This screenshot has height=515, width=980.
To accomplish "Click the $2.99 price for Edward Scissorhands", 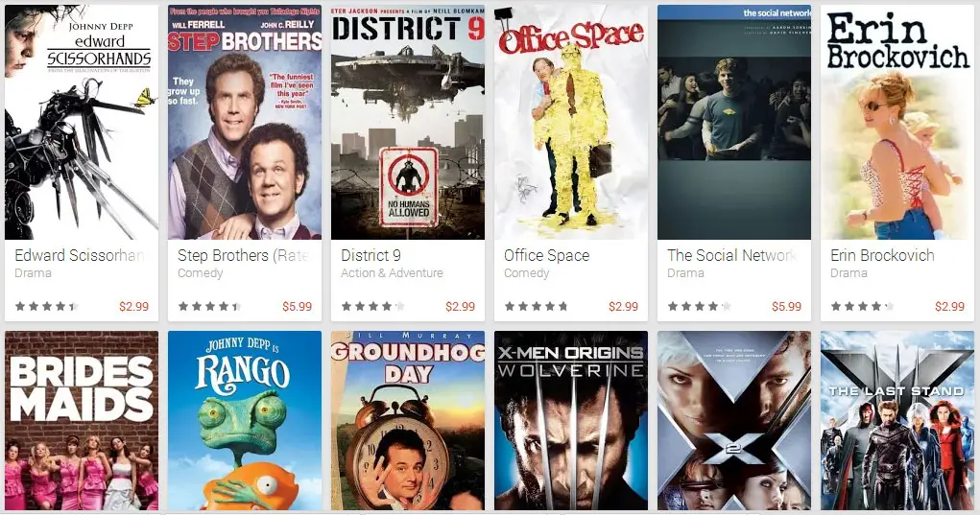I will tap(133, 307).
